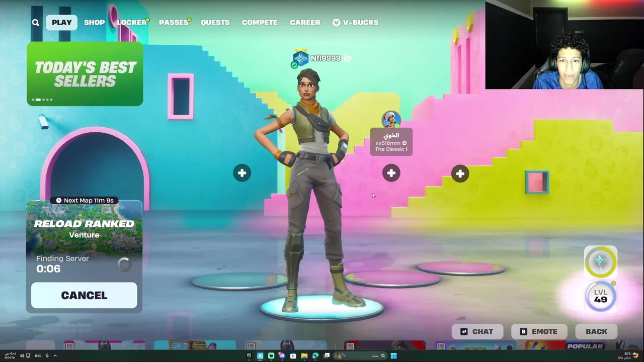Viewport: 644px width, 362px height.
Task: Open the CHAT button
Action: tap(477, 331)
